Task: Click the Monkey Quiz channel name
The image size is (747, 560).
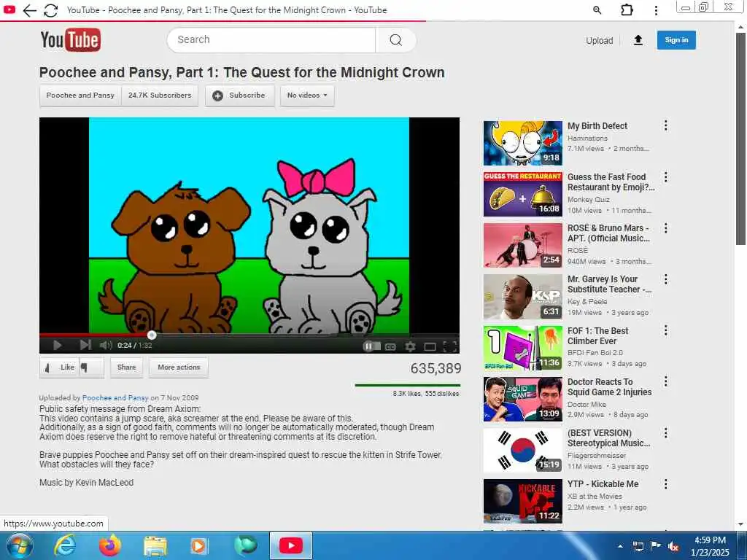Action: [589, 200]
